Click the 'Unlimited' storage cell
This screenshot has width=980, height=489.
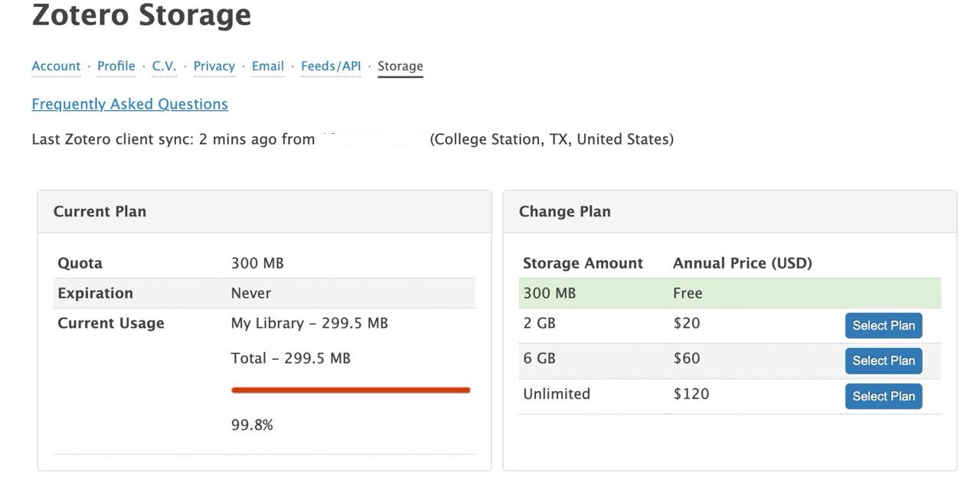tap(557, 394)
